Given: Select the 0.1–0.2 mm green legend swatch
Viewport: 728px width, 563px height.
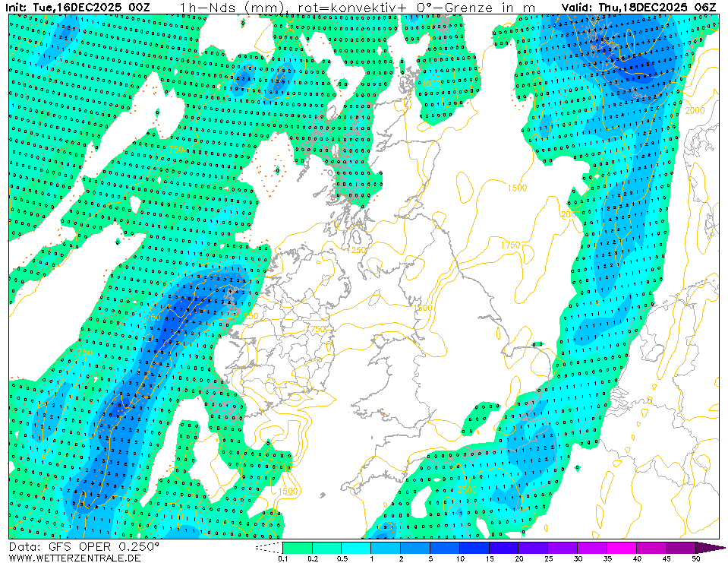Looking at the screenshot, I should pos(297,547).
